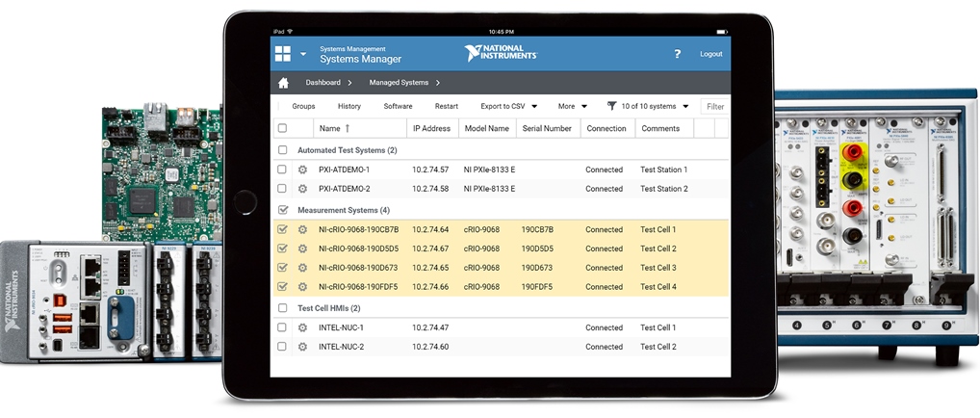Screen dimensions: 980x418
Task: Click the Logout link
Action: 710,54
